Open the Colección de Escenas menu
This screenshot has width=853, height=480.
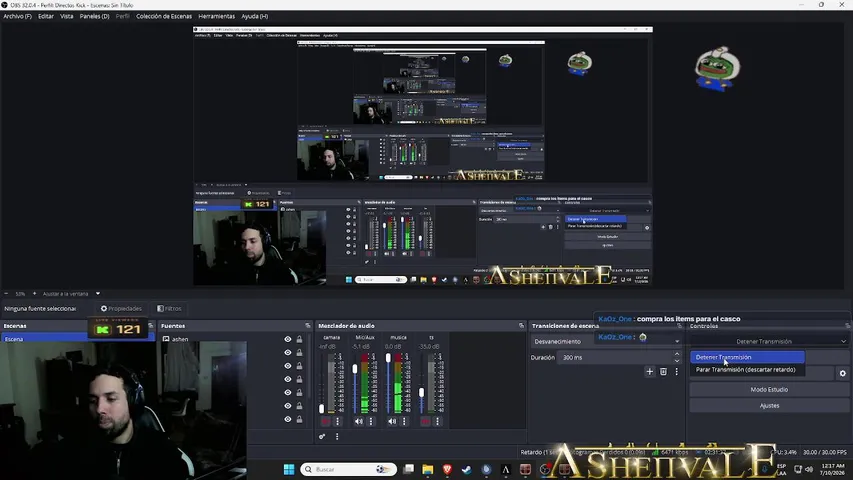[x=164, y=16]
